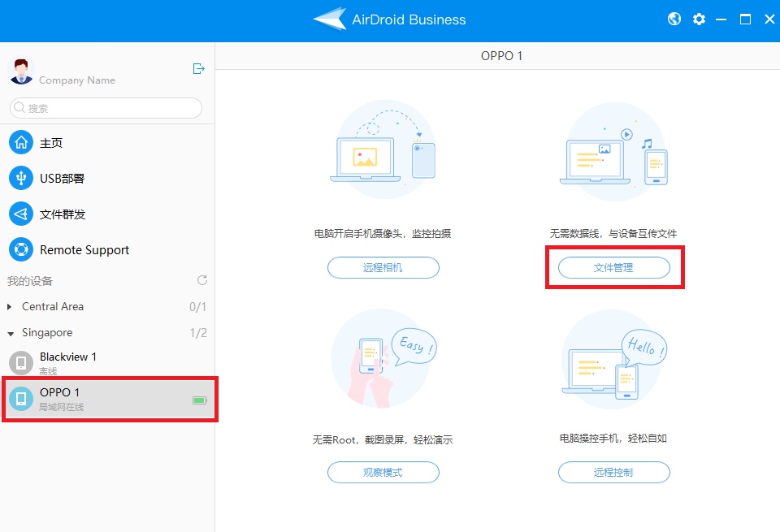This screenshot has height=532, width=780.
Task: Open settings with the gear icon
Action: click(x=699, y=19)
